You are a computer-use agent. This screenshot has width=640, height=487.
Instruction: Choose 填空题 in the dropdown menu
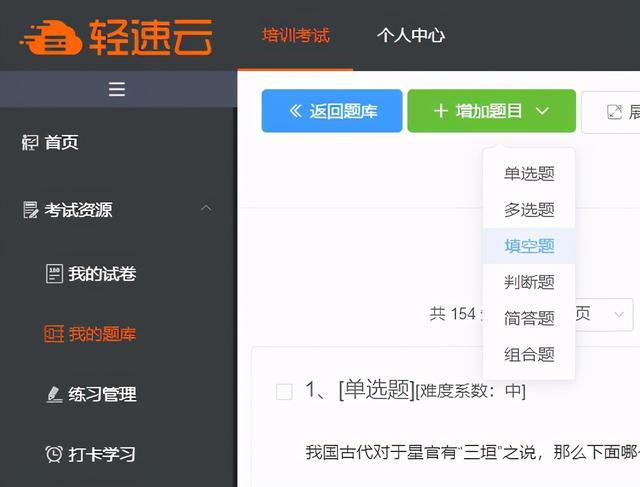click(529, 246)
